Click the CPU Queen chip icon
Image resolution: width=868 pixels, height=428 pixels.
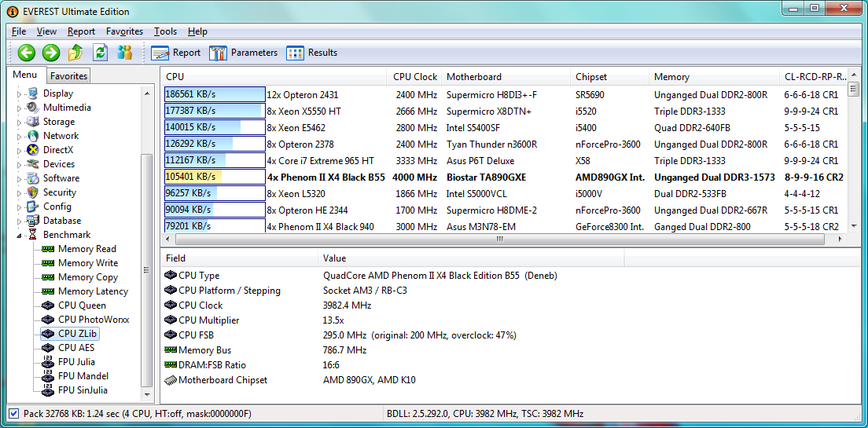[48, 305]
